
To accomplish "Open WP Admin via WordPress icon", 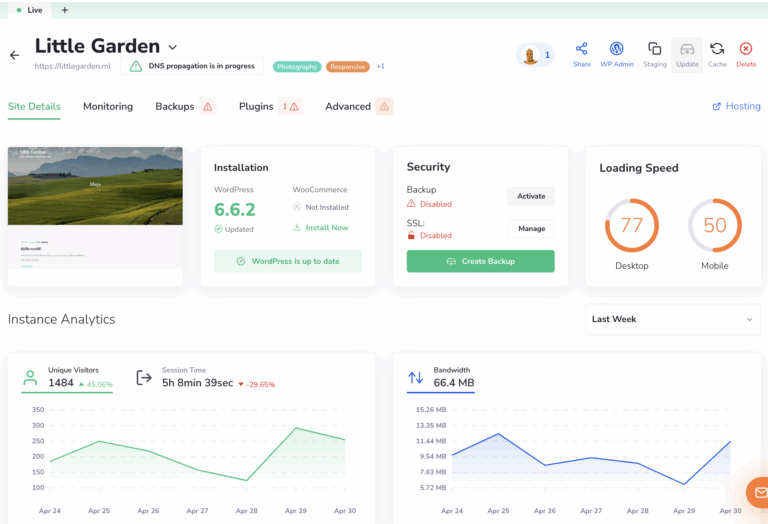I will 616,48.
